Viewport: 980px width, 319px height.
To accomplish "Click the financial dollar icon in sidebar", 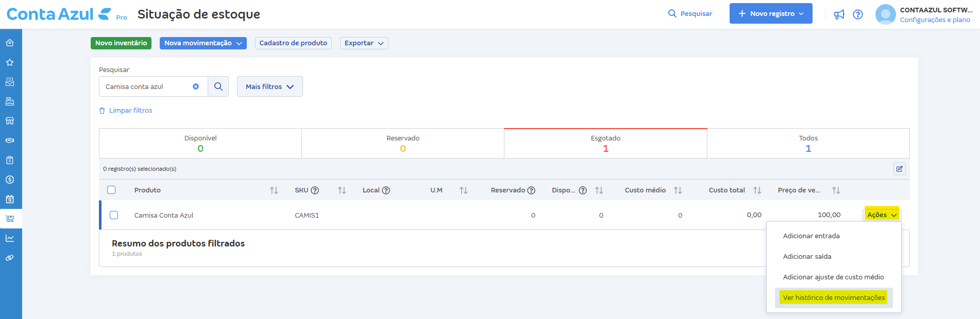I will [x=10, y=180].
